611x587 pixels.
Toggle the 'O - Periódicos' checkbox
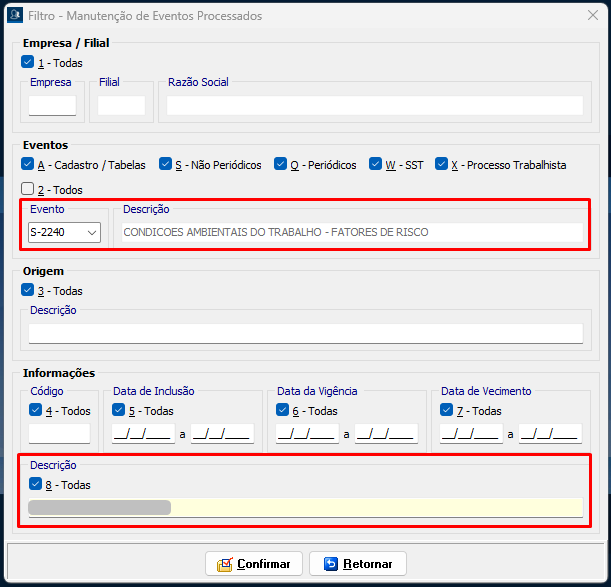281,165
